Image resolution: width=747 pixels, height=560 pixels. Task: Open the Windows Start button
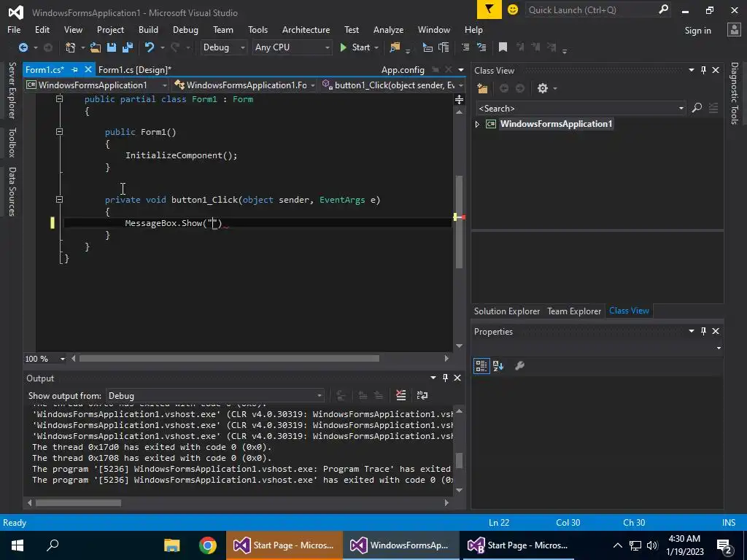coord(18,545)
